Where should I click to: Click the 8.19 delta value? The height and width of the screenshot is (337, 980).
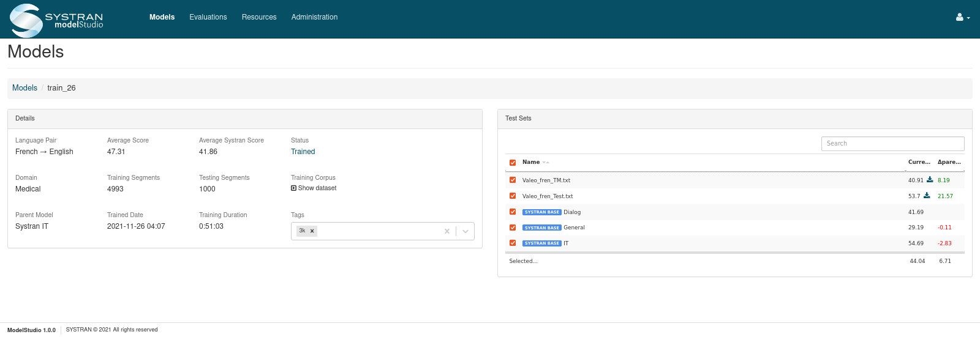pos(944,180)
